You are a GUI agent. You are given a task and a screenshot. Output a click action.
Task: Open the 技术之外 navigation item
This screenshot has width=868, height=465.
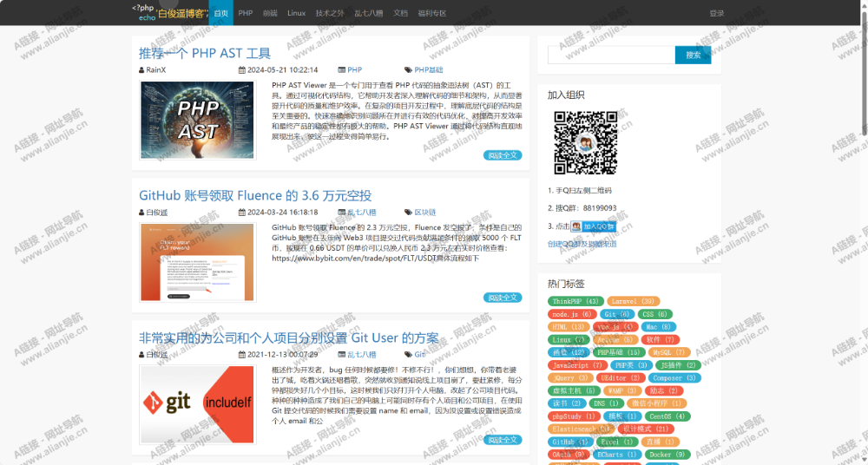(x=330, y=13)
